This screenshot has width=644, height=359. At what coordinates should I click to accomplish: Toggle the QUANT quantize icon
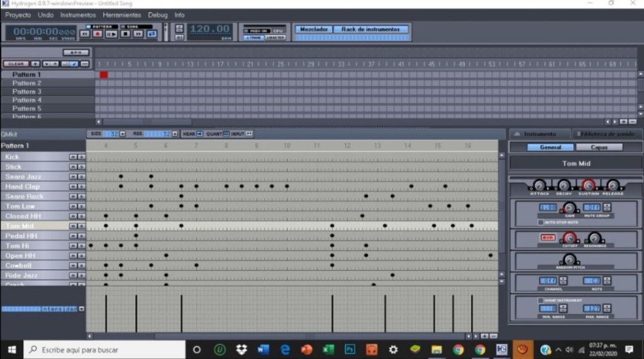[226, 134]
